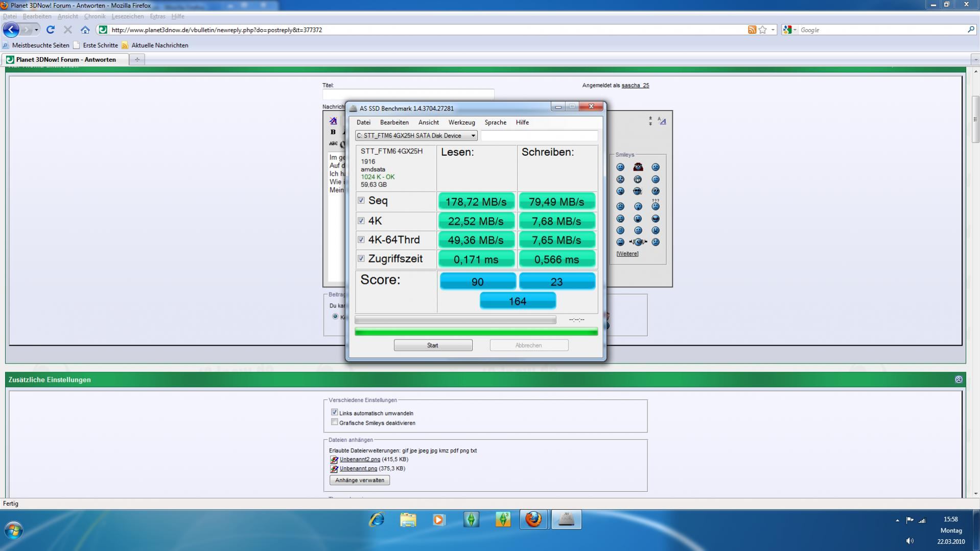Uncheck the 4K-64Thrd benchmark test
Image resolution: width=980 pixels, height=551 pixels.
coord(361,239)
